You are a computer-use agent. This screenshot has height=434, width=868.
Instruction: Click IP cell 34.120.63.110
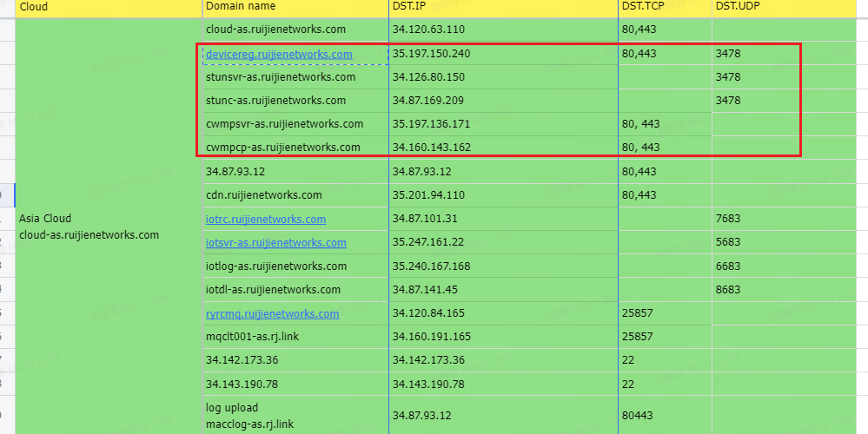503,30
